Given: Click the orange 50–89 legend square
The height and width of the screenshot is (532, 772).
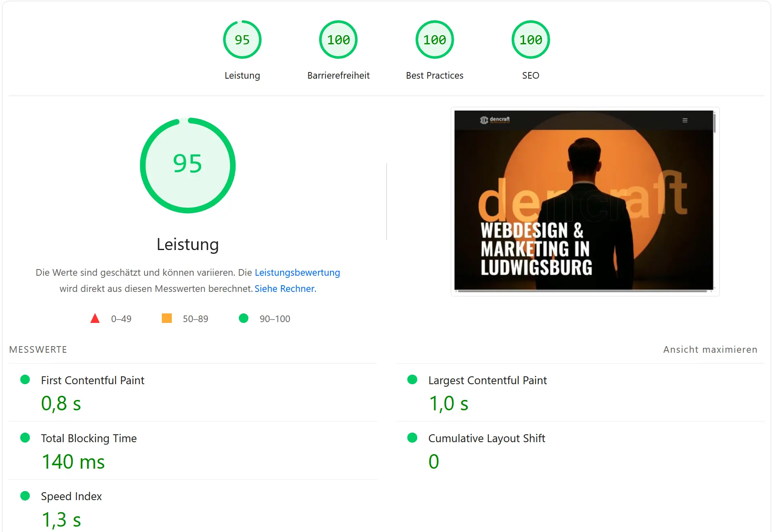Looking at the screenshot, I should click(166, 318).
